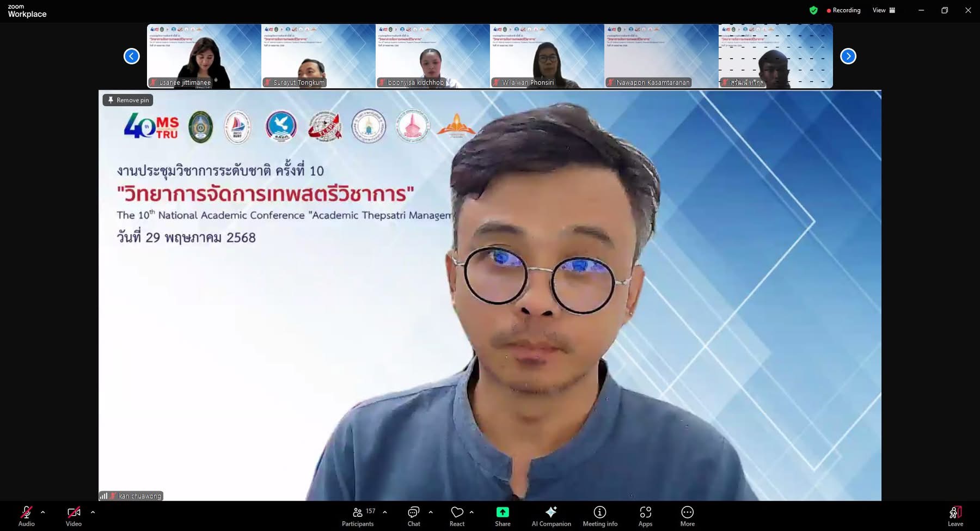
Task: Remove pin from pinned video
Action: 128,100
